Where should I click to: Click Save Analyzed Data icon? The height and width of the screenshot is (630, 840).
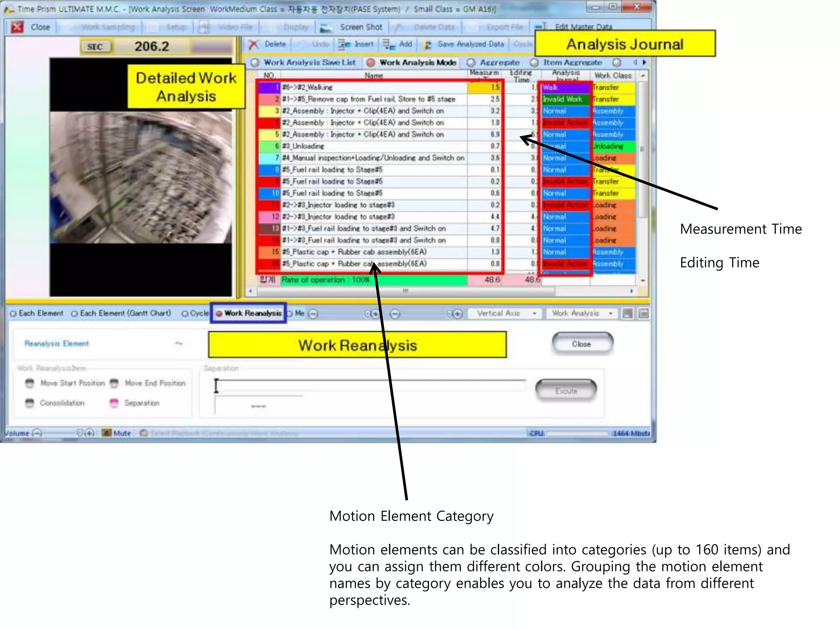point(428,45)
